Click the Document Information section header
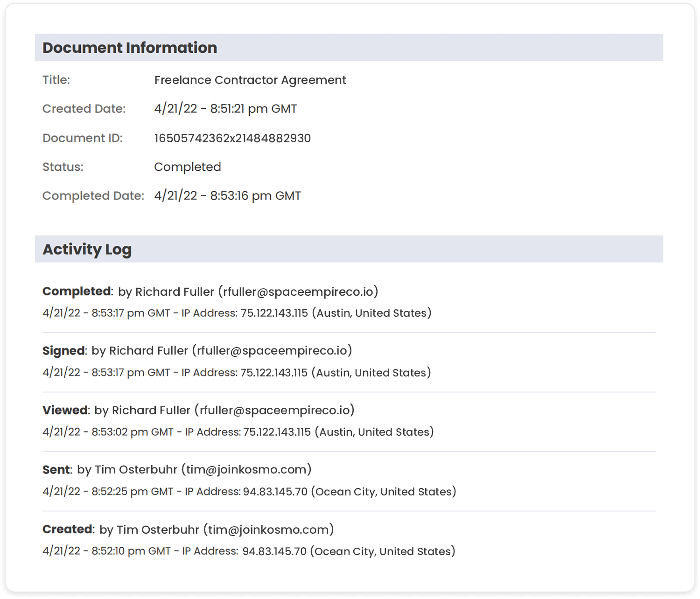700x599 pixels. [130, 48]
